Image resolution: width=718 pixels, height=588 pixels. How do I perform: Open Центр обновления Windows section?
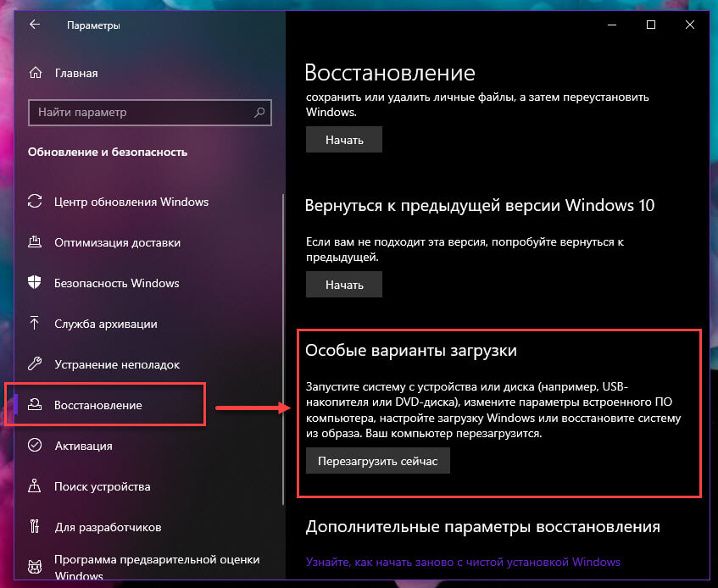[x=131, y=202]
